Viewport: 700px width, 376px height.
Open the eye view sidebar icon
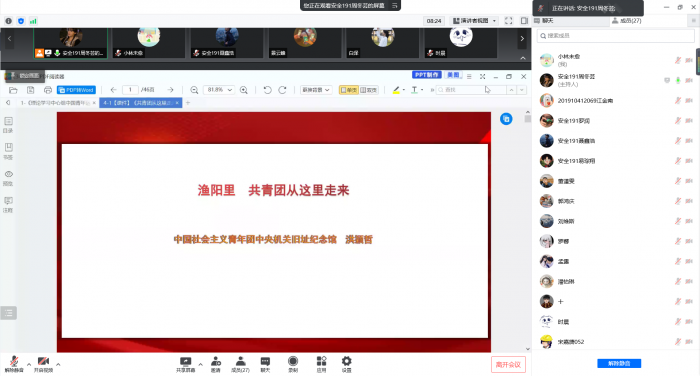pyautogui.click(x=8, y=178)
